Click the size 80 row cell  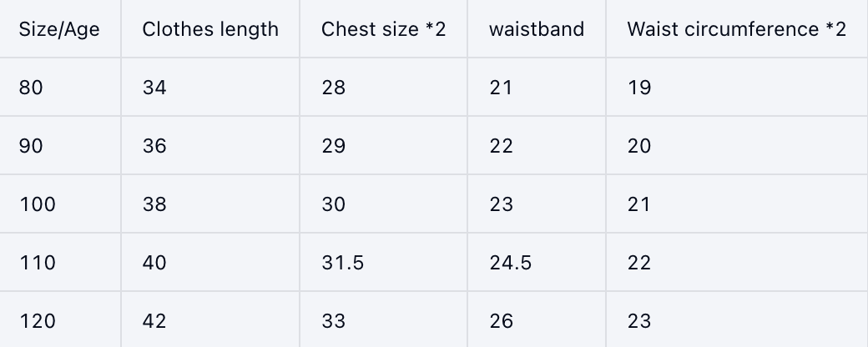coord(31,88)
